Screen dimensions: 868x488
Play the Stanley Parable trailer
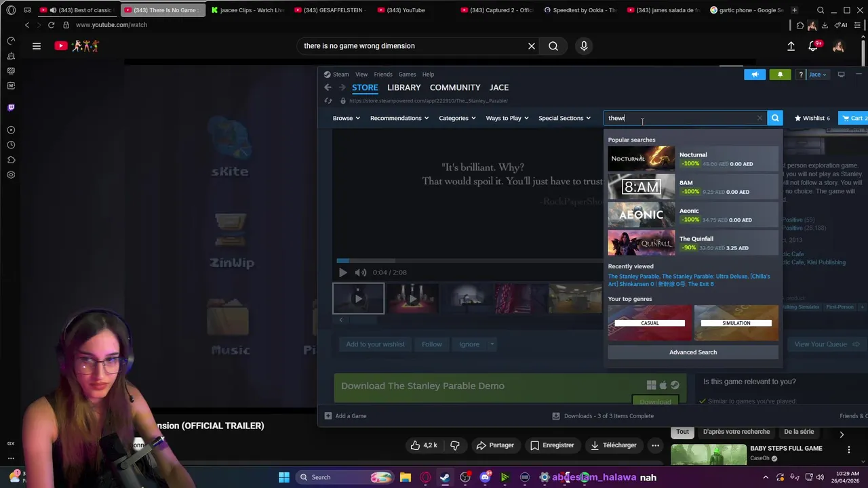[342, 272]
